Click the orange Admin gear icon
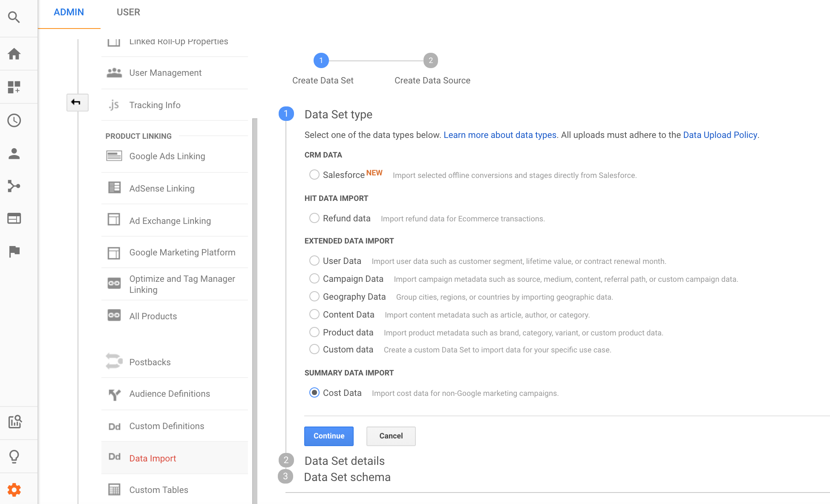Viewport: 830px width, 504px height. [x=14, y=490]
